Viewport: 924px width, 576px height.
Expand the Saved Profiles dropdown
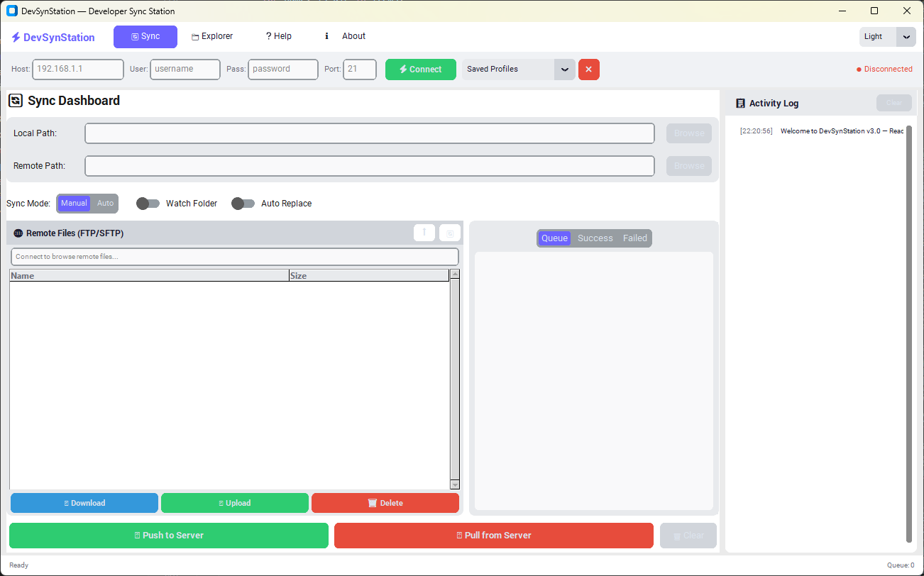coord(563,69)
